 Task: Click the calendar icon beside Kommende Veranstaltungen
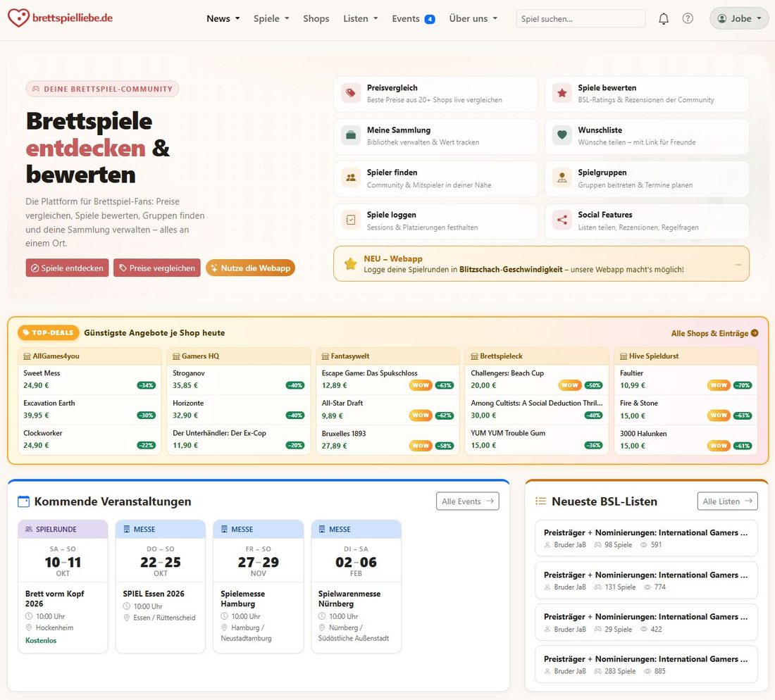click(23, 501)
